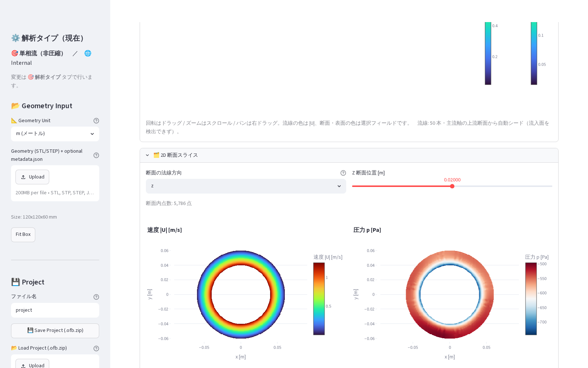The height and width of the screenshot is (368, 588).
Task: Click the 速度 |U| colorbar legend
Action: pyautogui.click(x=319, y=299)
